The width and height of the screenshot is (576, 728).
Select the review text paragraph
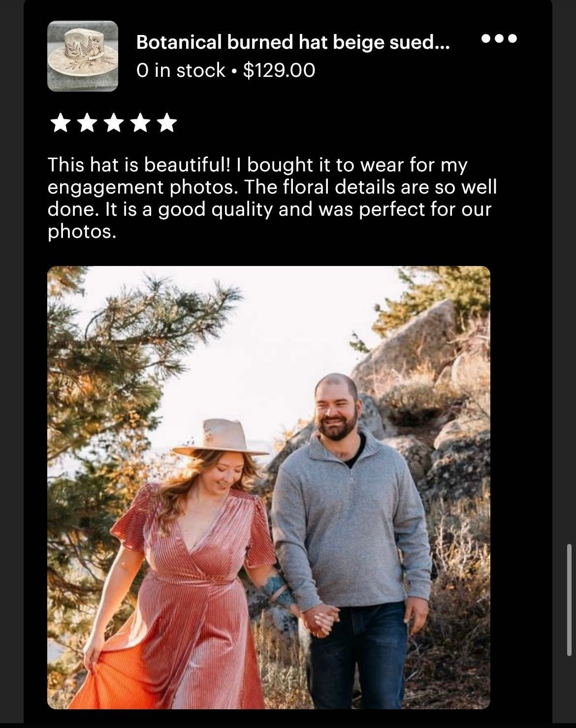pyautogui.click(x=272, y=198)
